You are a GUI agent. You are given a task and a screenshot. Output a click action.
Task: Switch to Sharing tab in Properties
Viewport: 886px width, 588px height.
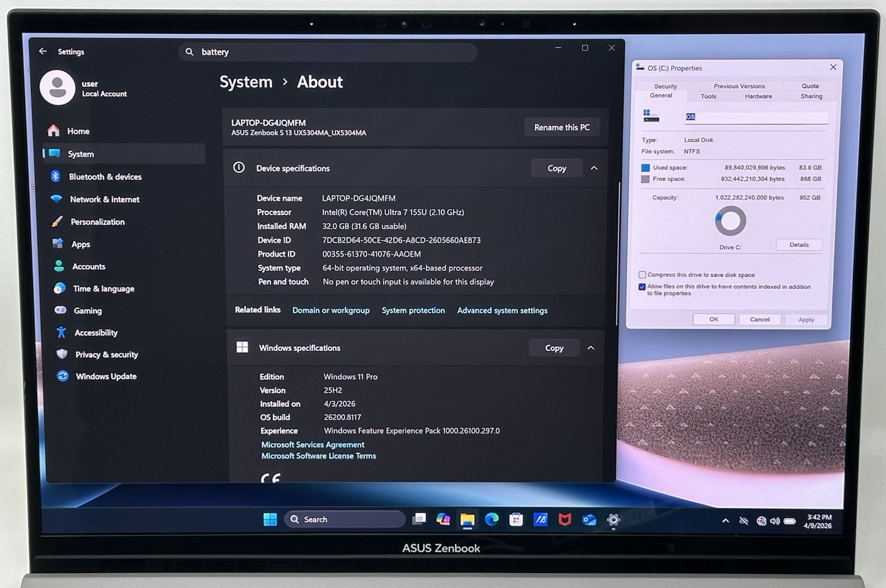tap(811, 96)
